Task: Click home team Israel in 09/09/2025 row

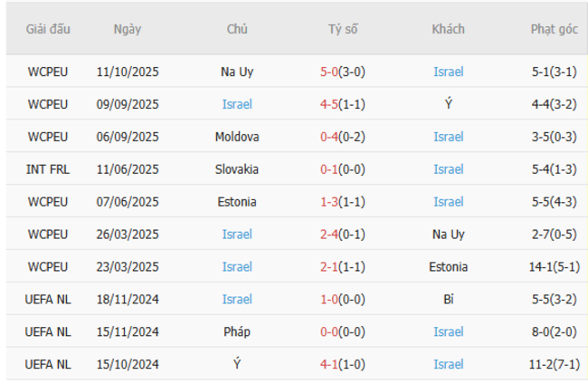Action: [237, 104]
